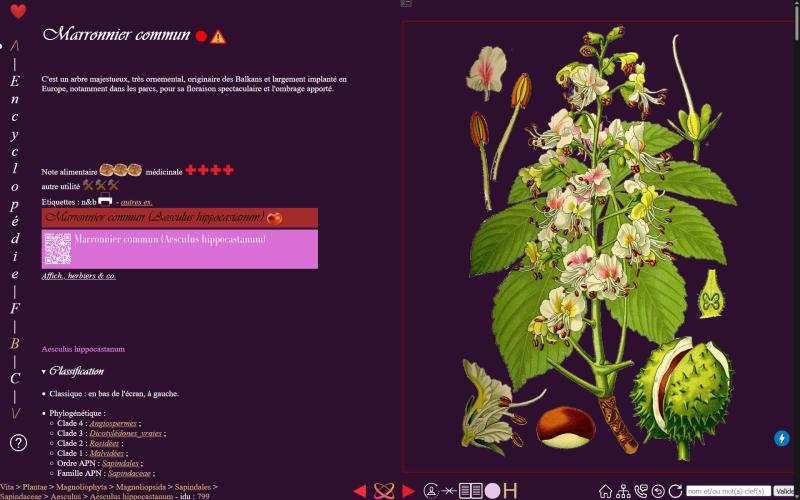
Task: Click the blue lightning bolt badge
Action: click(782, 438)
